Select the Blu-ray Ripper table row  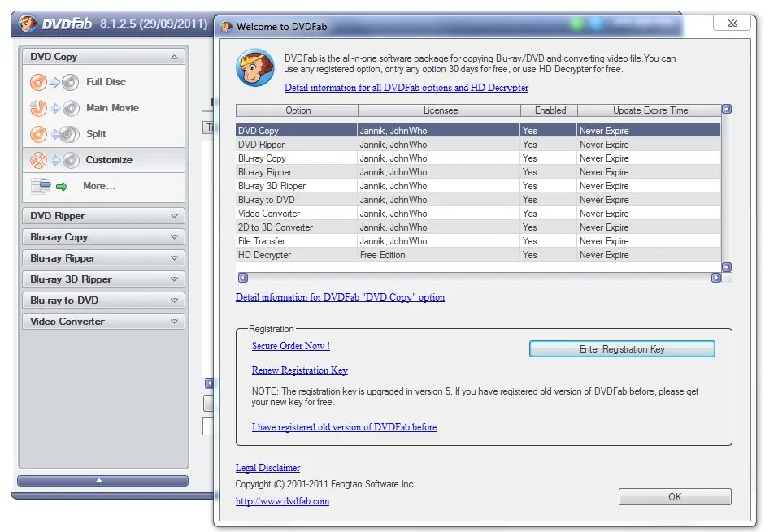(x=478, y=172)
